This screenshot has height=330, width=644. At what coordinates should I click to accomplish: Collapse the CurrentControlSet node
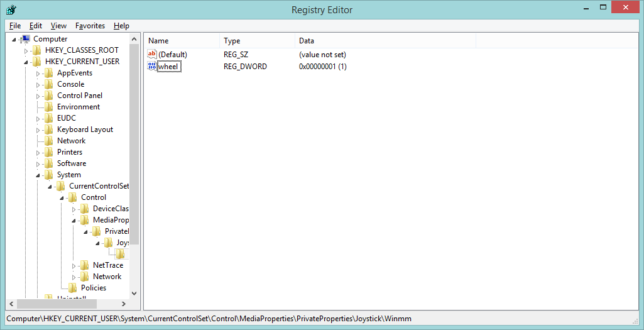(x=50, y=187)
